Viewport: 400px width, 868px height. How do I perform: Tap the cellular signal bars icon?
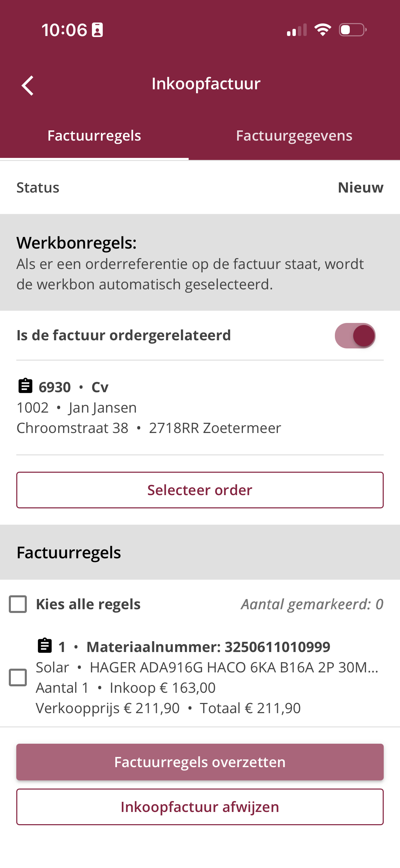click(297, 30)
